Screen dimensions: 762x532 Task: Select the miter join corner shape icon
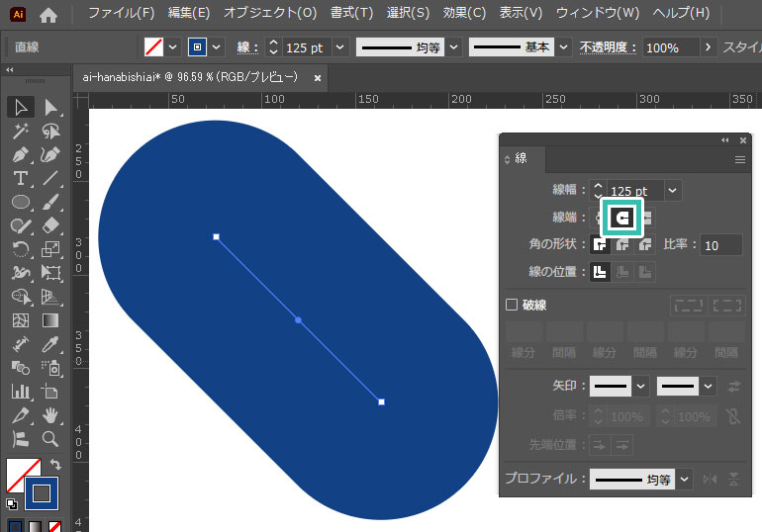tap(599, 244)
